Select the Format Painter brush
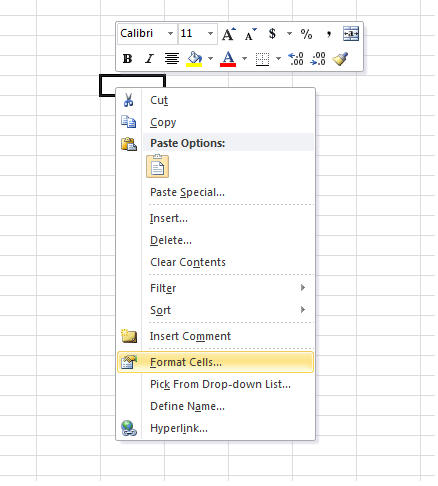438x486 pixels. (x=340, y=59)
